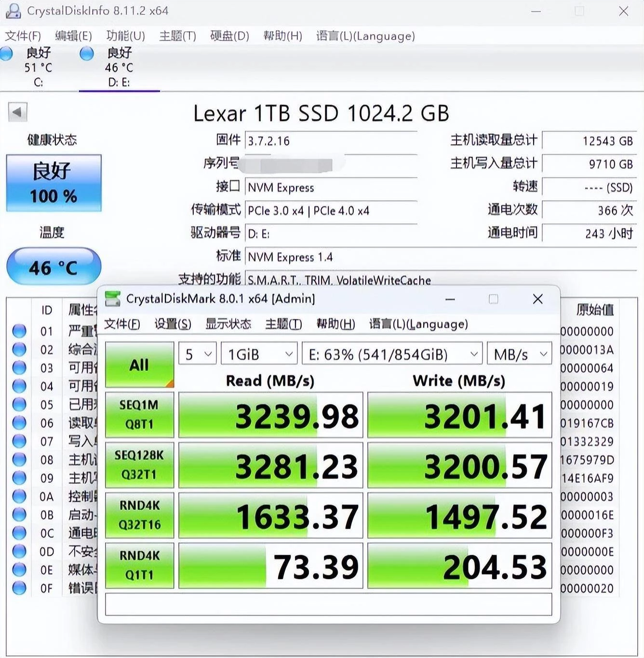Screen dimensions: 644x658
Task: Click status circle for attribute 02
Action: pyautogui.click(x=19, y=349)
